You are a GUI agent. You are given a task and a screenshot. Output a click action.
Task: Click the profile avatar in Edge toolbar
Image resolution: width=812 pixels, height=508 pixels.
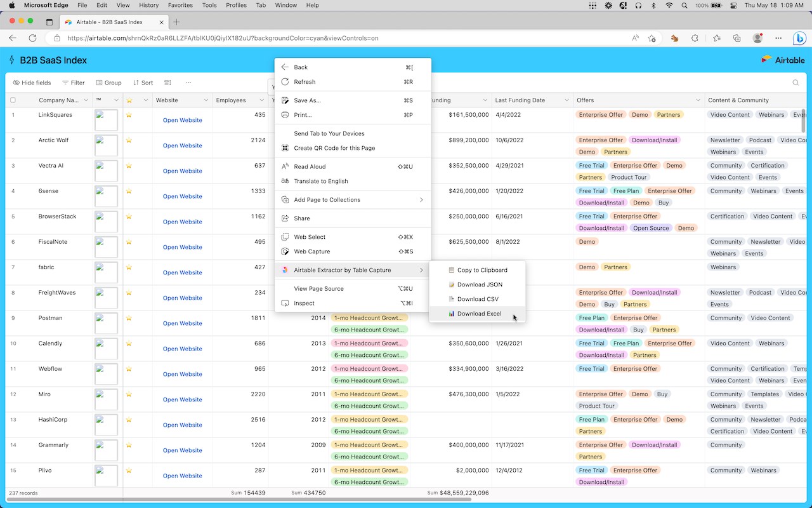click(x=757, y=38)
